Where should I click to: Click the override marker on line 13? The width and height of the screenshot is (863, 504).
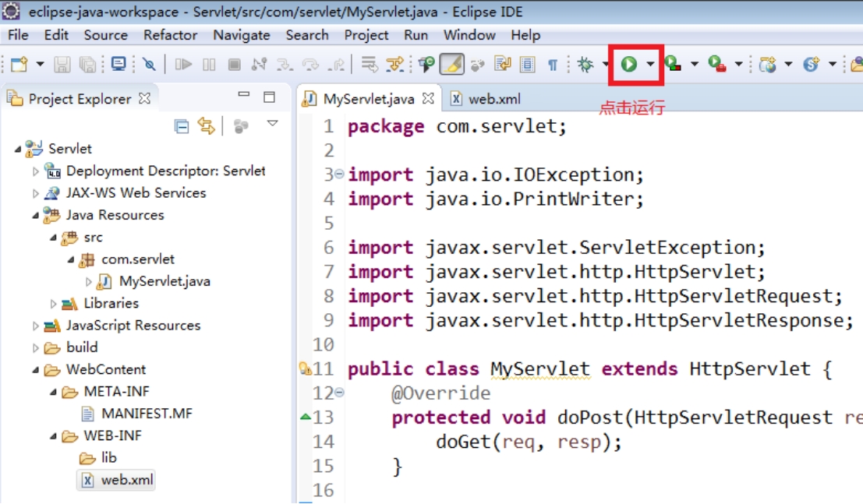(306, 417)
